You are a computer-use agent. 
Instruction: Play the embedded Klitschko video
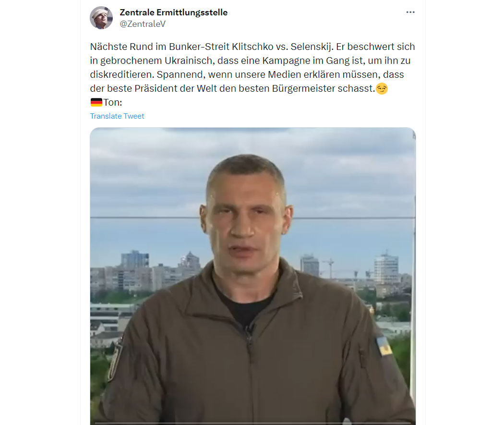(x=252, y=276)
